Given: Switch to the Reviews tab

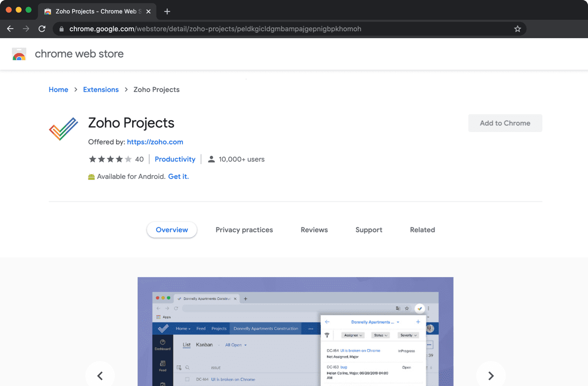Looking at the screenshot, I should pyautogui.click(x=314, y=230).
